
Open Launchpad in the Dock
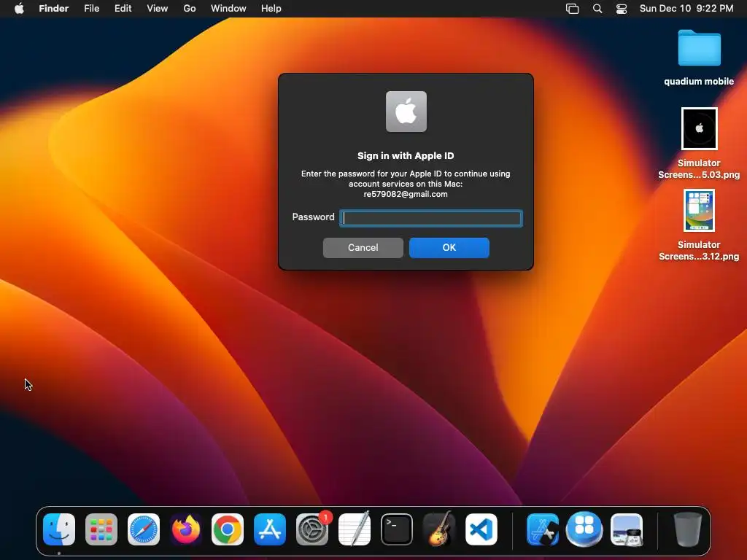tap(101, 529)
